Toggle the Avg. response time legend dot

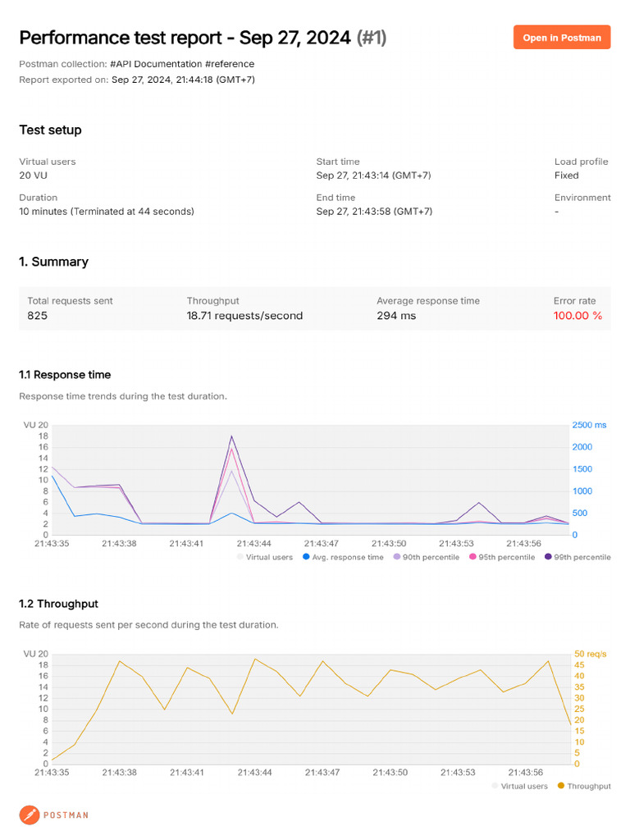306,557
